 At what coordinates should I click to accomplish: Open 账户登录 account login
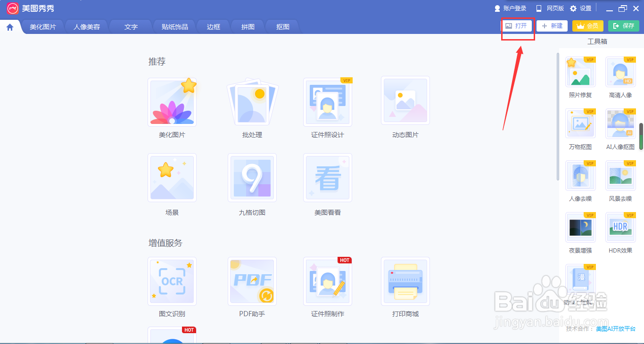[x=511, y=8]
